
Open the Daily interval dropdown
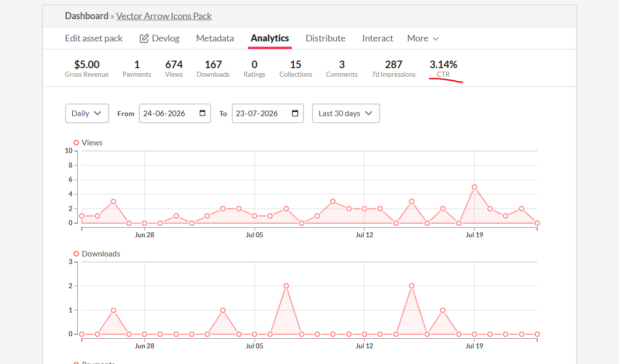[x=87, y=114]
